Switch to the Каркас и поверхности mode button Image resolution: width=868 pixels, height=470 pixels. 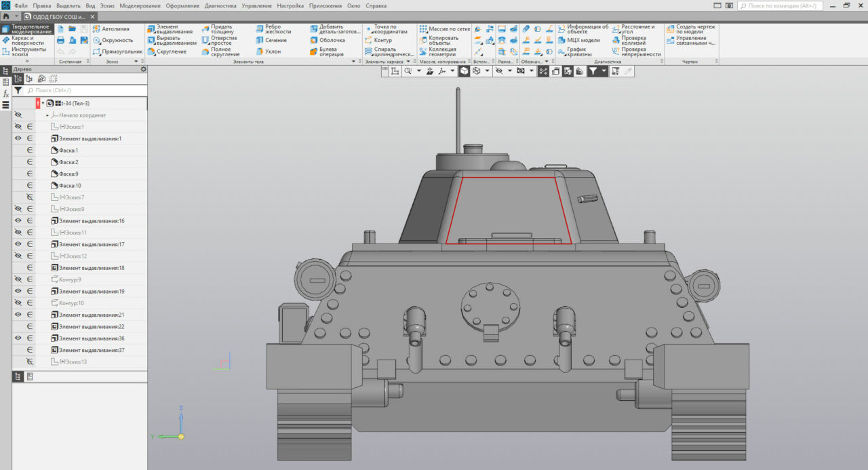point(20,39)
